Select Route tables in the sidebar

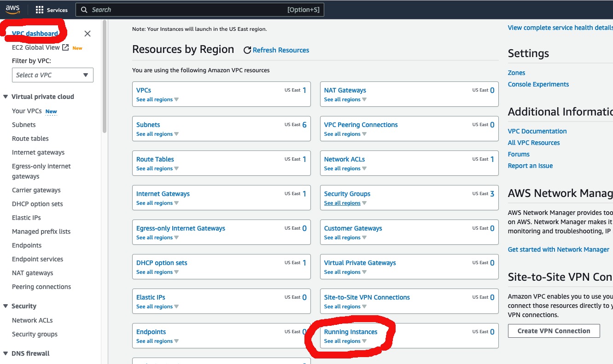point(30,139)
